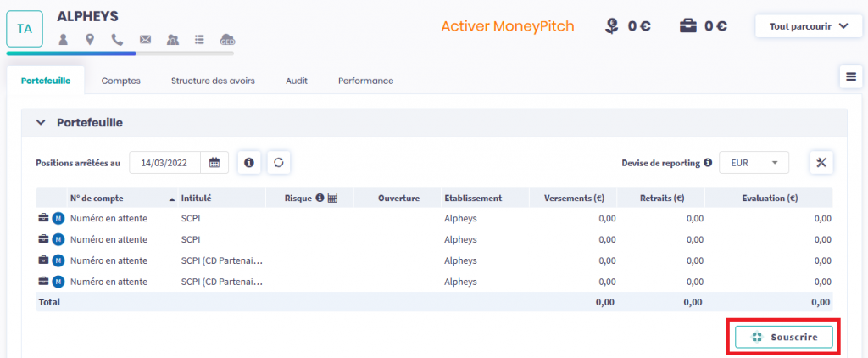This screenshot has width=868, height=358.
Task: Click the Activer MoneyPitch link
Action: pos(507,26)
